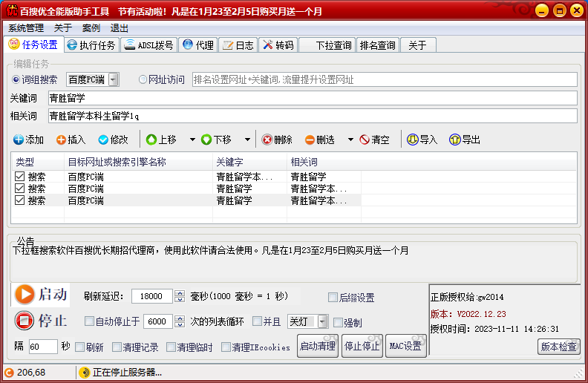This screenshot has height=383, width=588.
Task: Click the 隔 60 秒 interval field
Action: click(x=43, y=347)
